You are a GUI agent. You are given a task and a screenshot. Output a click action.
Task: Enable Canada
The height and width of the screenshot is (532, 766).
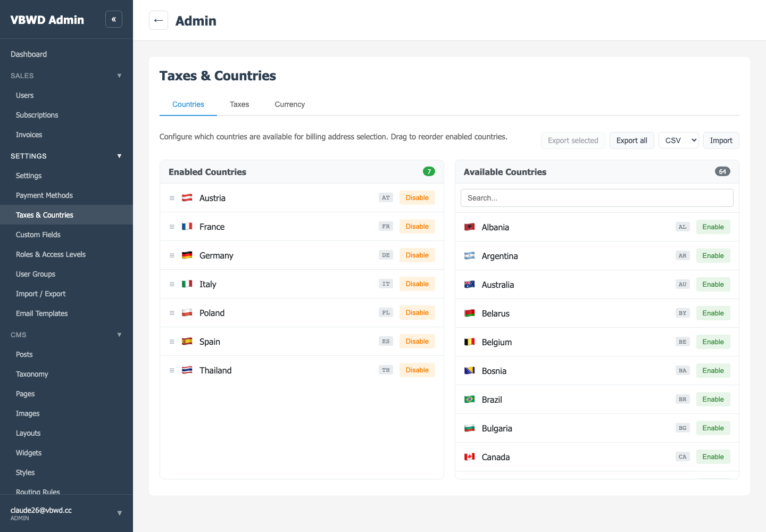(713, 457)
